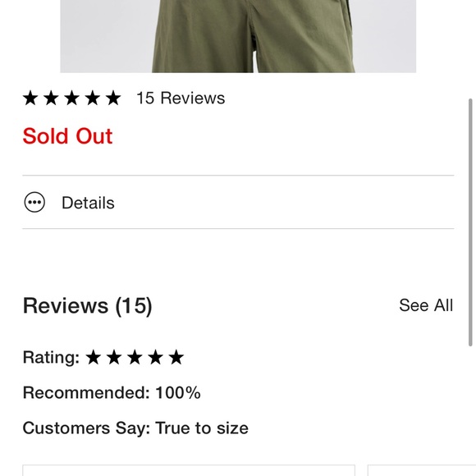Click the fourth star after Rating label
Image resolution: width=476 pixels, height=476 pixels.
click(155, 357)
